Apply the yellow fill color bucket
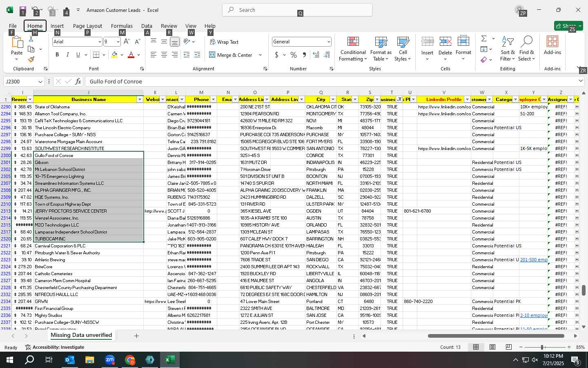This screenshot has height=368, width=588. [115, 55]
